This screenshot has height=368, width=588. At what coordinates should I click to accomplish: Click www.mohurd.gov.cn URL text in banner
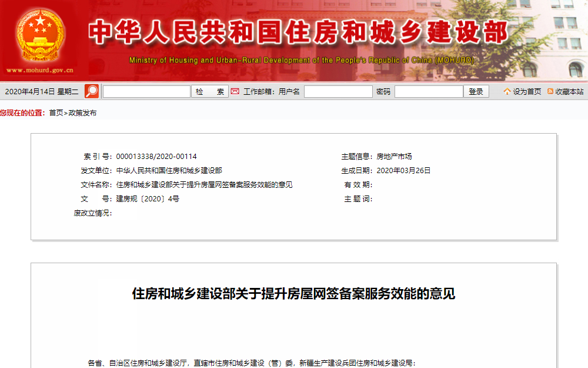coord(40,70)
